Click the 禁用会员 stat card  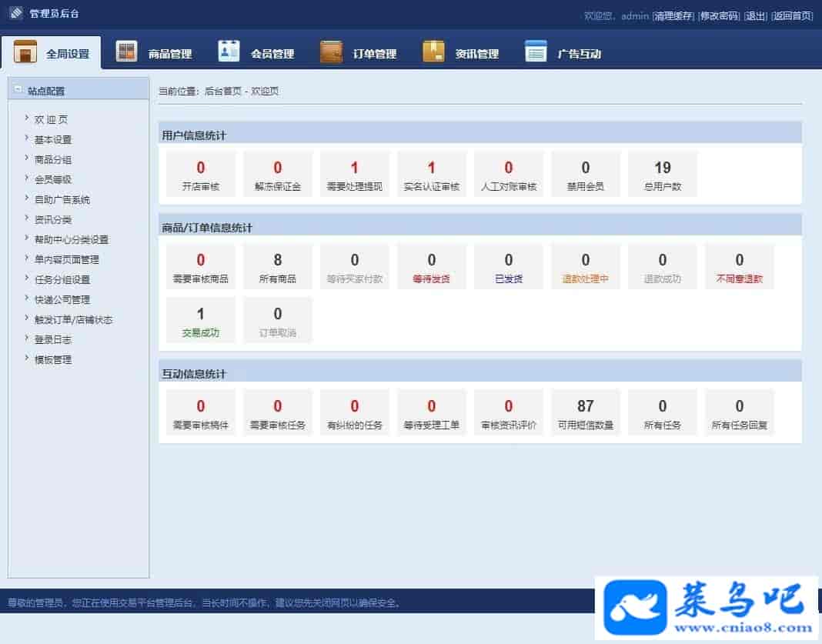(586, 175)
